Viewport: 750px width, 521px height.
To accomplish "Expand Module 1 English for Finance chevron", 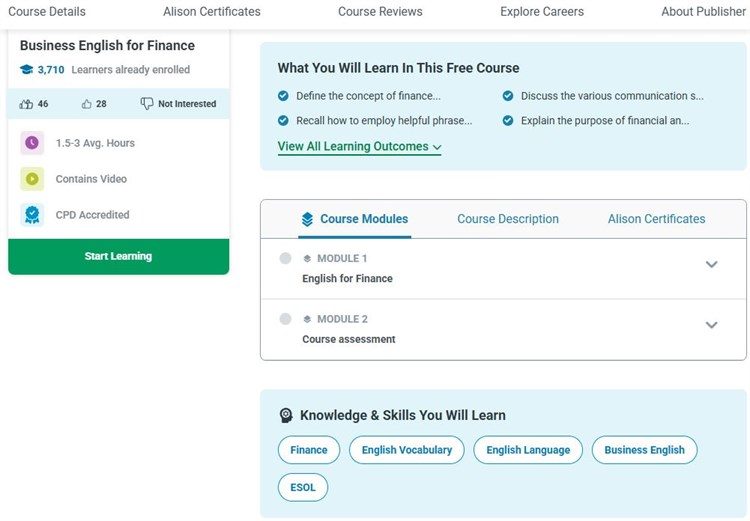I will tap(712, 265).
